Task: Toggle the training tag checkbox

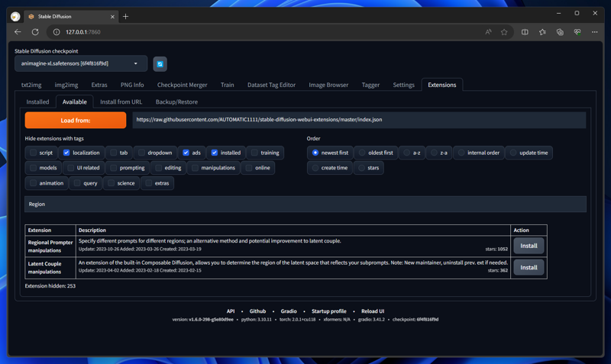Action: (x=254, y=153)
